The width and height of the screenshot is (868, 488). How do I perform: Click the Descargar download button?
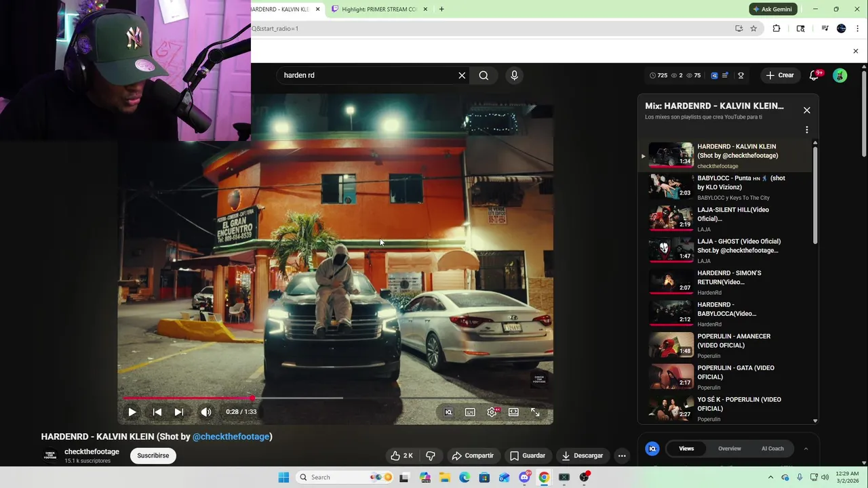coord(582,455)
